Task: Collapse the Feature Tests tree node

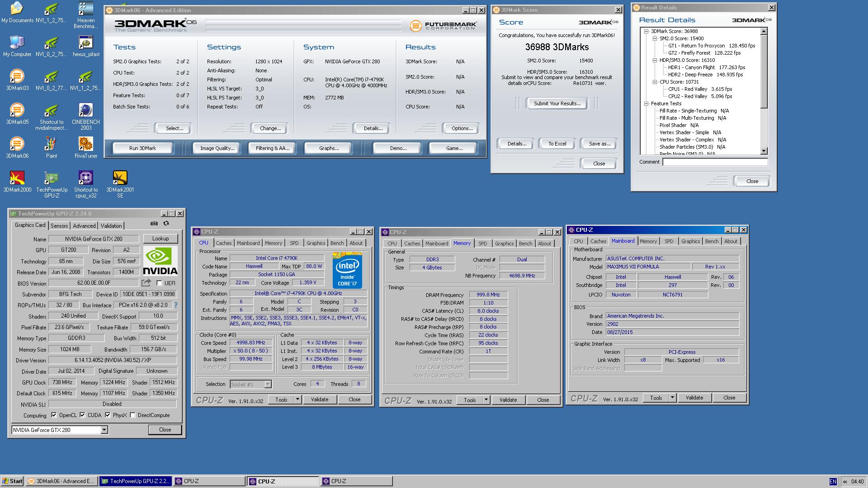Action: [x=646, y=104]
